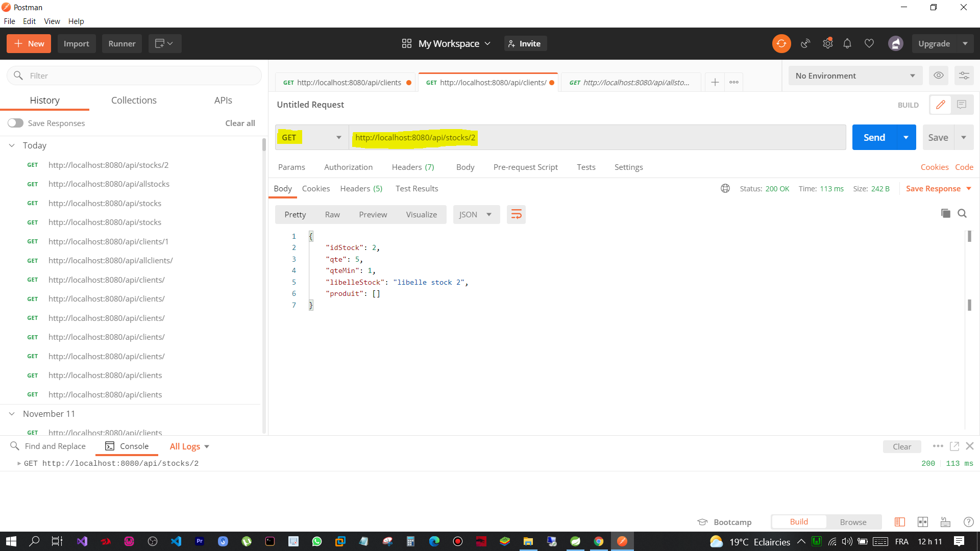This screenshot has width=980, height=551.
Task: Click the Runner button in toolbar
Action: [x=122, y=43]
